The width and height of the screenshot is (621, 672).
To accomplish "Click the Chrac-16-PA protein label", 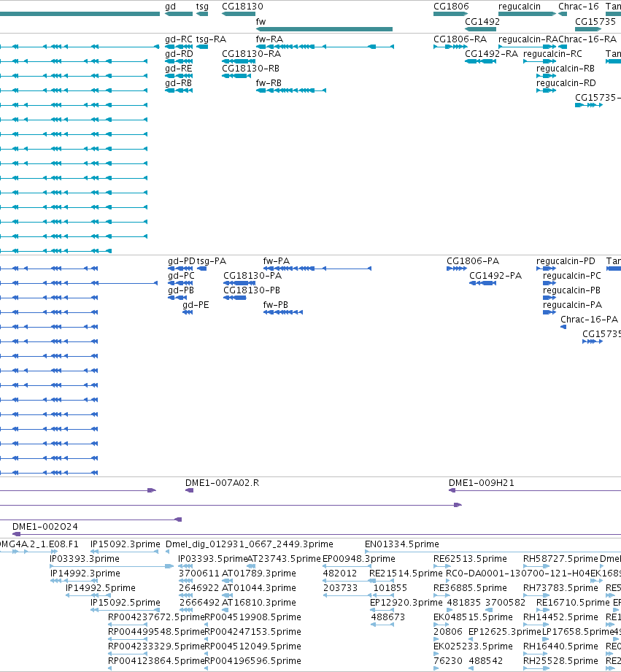I will click(x=590, y=320).
